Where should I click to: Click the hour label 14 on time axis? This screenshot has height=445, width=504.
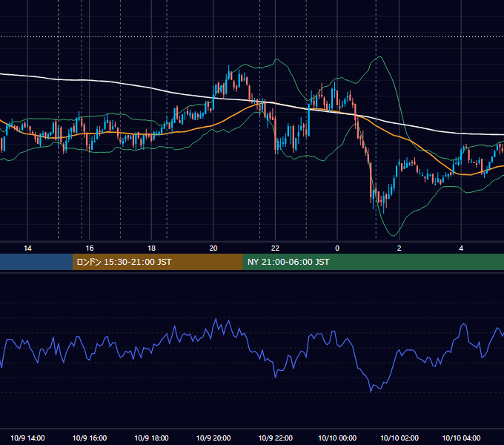tap(27, 248)
